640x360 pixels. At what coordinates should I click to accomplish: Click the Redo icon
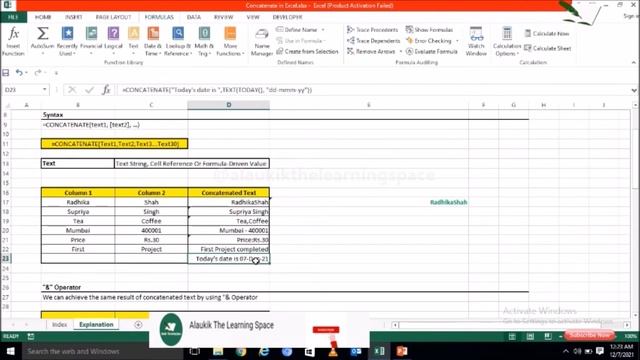[x=38, y=73]
